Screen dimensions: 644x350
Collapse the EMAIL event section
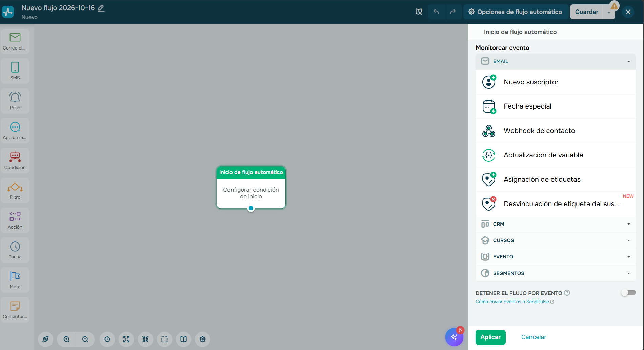point(556,61)
